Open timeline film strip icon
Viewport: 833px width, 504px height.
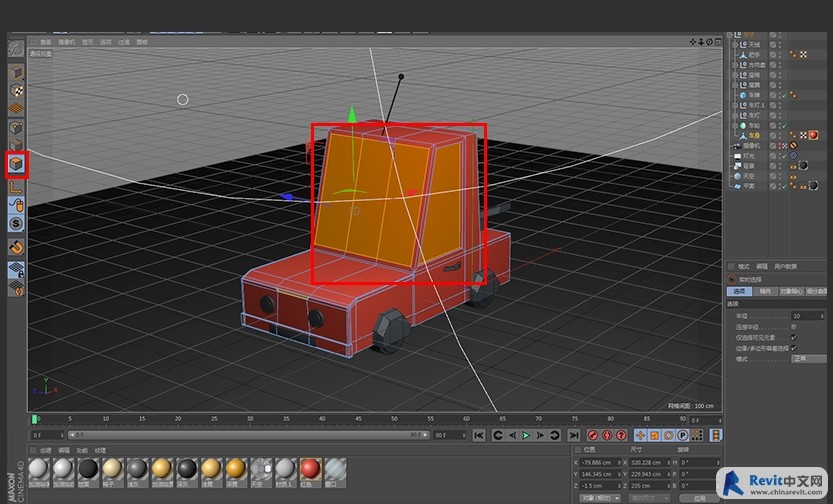click(x=716, y=435)
